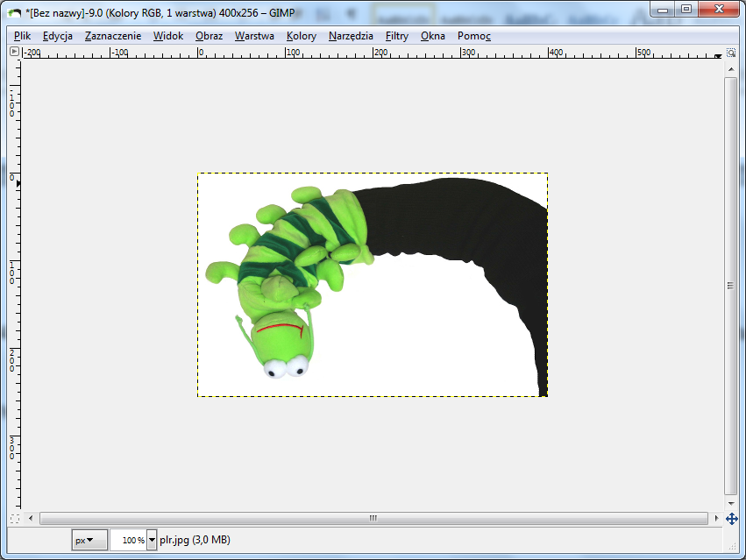
Task: Click the GIMP window title icon
Action: click(14, 13)
